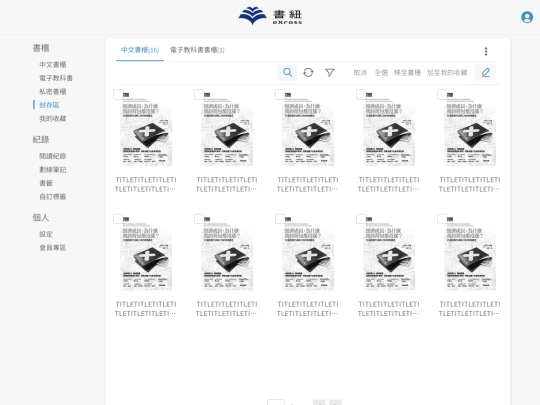
Task: Click the pencil edit icon
Action: [486, 72]
